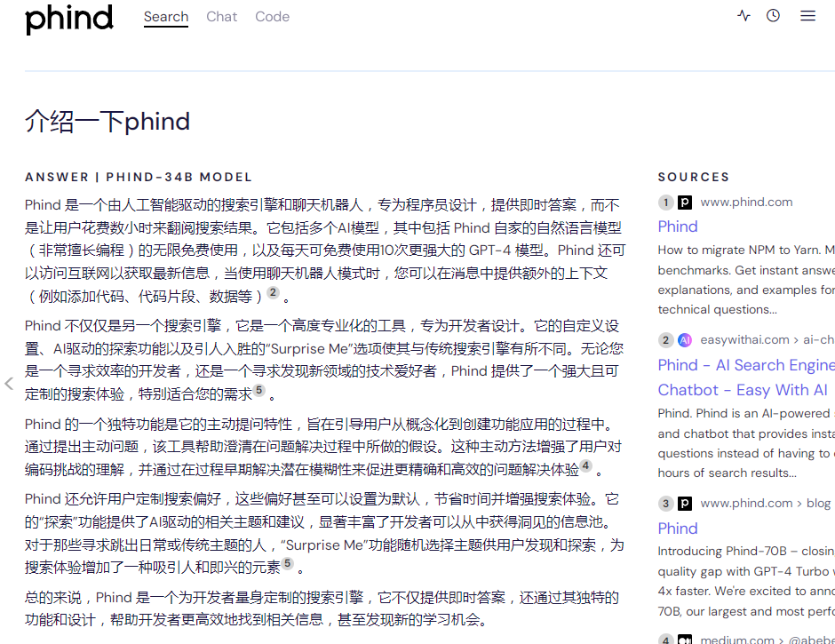Click the query title 介绍一下phind
Image resolution: width=835 pixels, height=644 pixels.
(x=107, y=122)
